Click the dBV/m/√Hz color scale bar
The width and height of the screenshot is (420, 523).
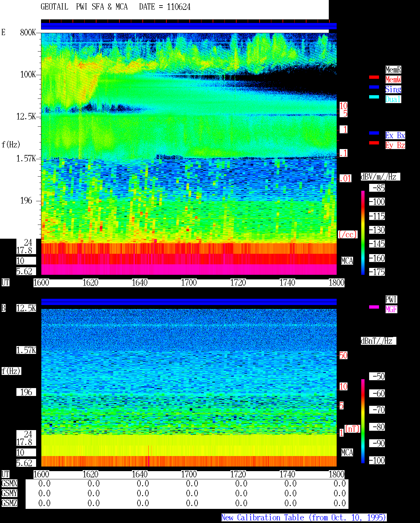[x=363, y=232]
